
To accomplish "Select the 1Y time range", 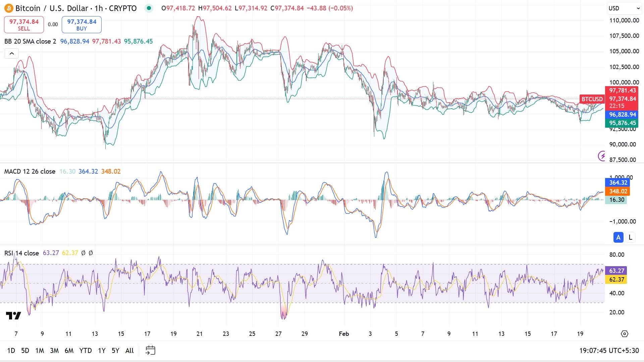I will tap(102, 351).
